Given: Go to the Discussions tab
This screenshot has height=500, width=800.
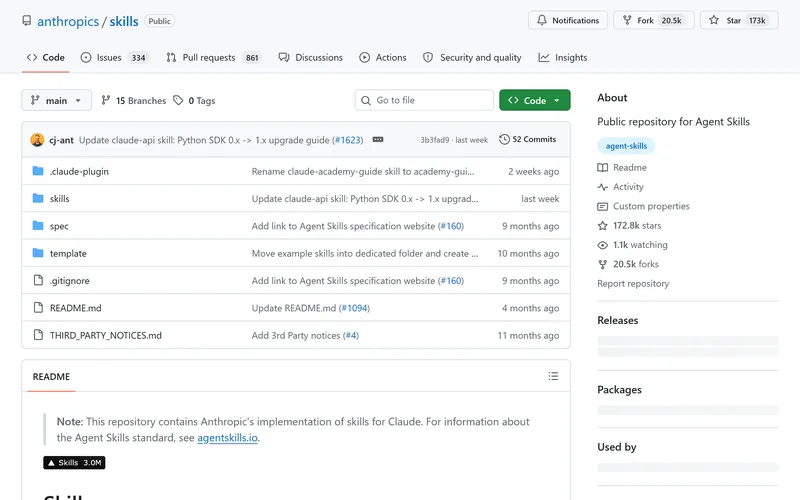Looking at the screenshot, I should click(x=311, y=58).
